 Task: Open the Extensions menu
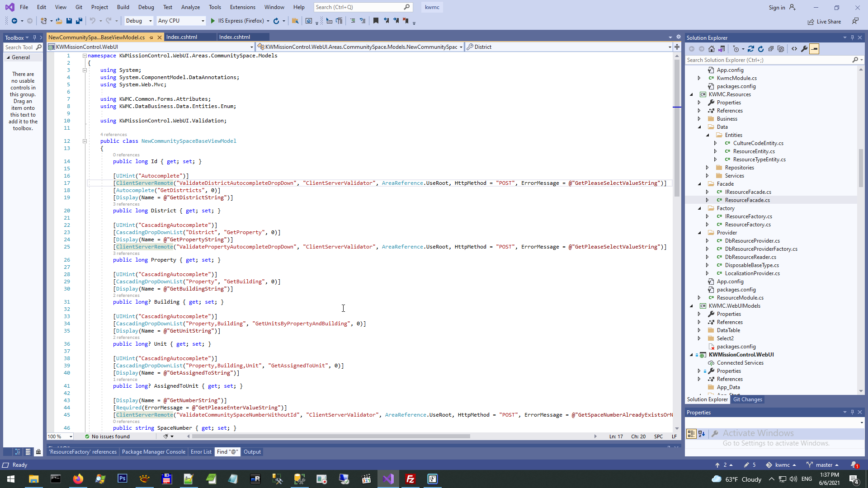pos(242,7)
